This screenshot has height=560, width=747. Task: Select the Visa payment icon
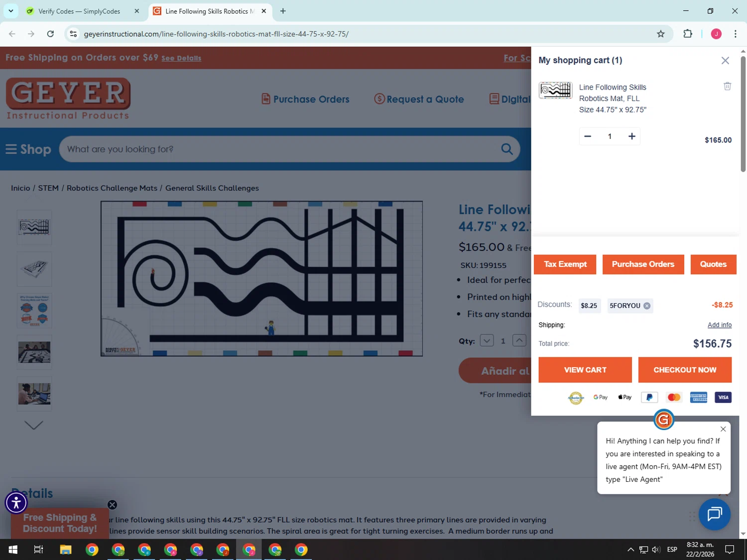(x=723, y=397)
